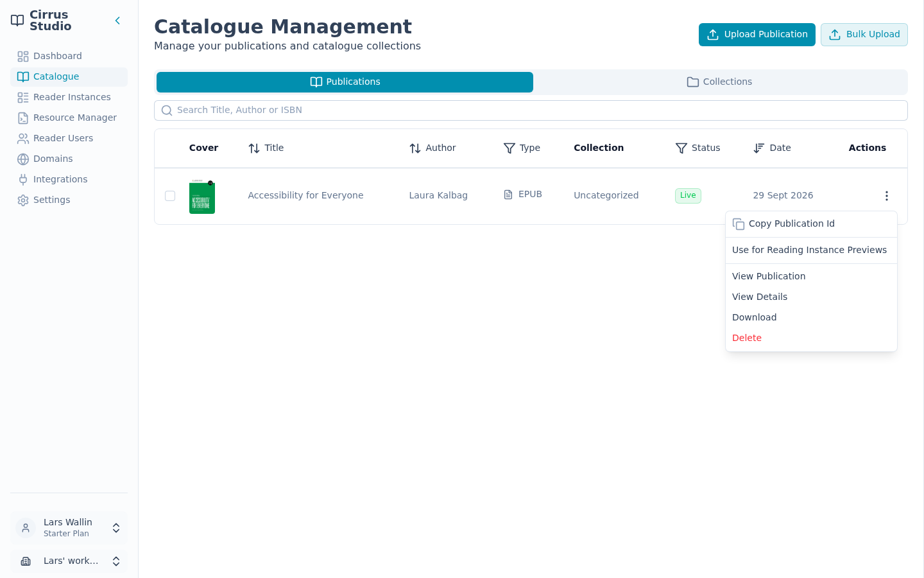Choose Download from the actions menu
This screenshot has width=924, height=578.
coord(811,317)
